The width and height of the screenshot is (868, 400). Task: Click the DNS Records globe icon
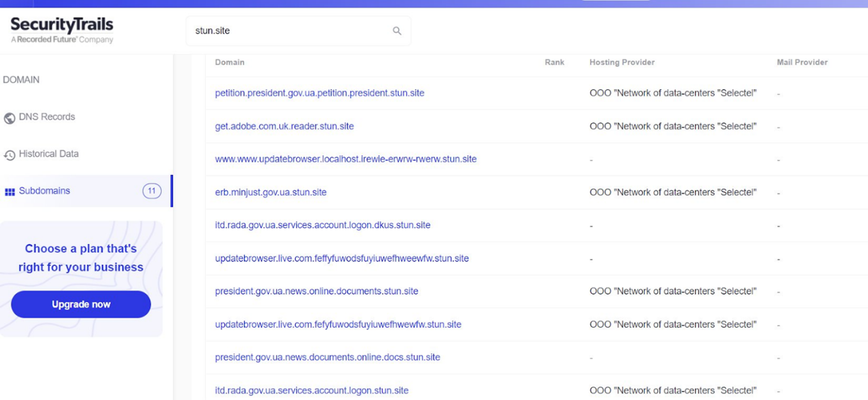pos(10,118)
